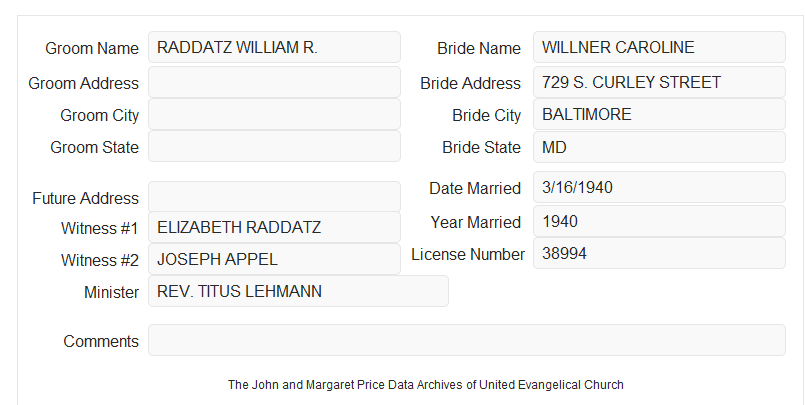
Task: Click into the Groom State field
Action: point(274,146)
